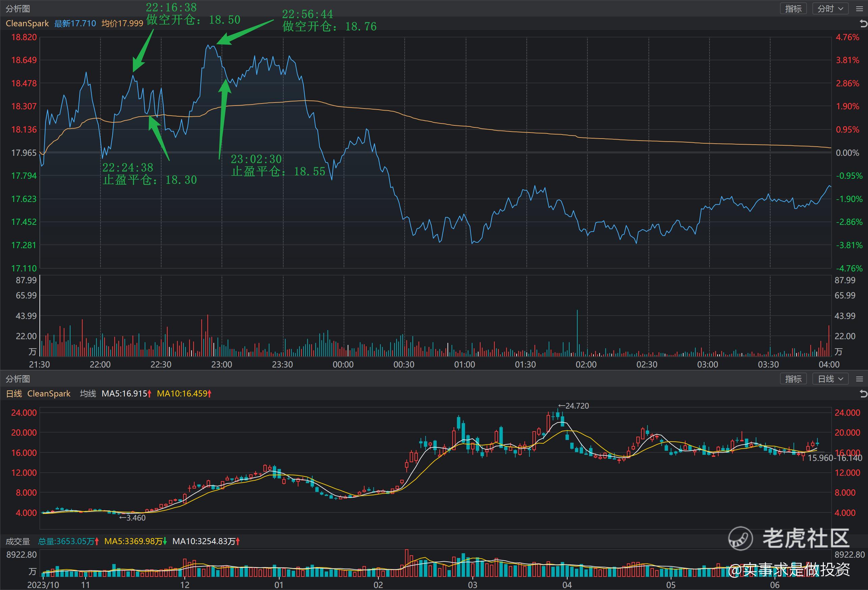
Task: Click the 12 month label on daily axis
Action: [x=185, y=585]
